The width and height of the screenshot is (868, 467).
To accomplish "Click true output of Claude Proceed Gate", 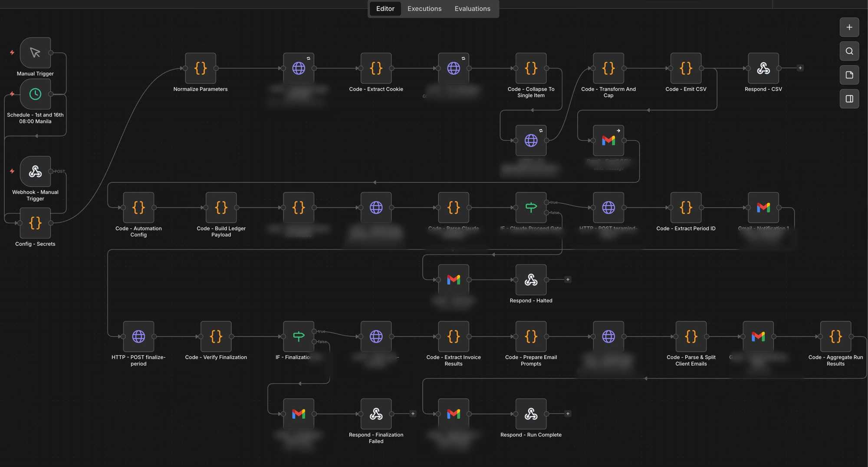I will click(x=547, y=202).
